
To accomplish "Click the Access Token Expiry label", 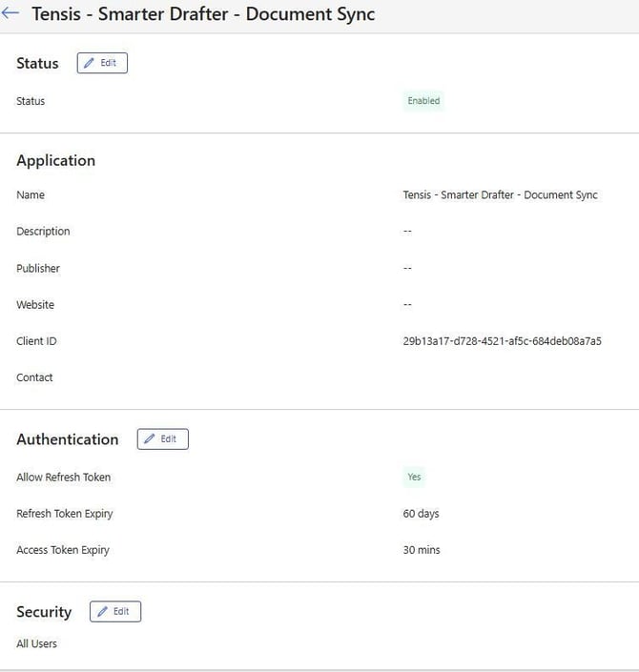I will click(63, 550).
